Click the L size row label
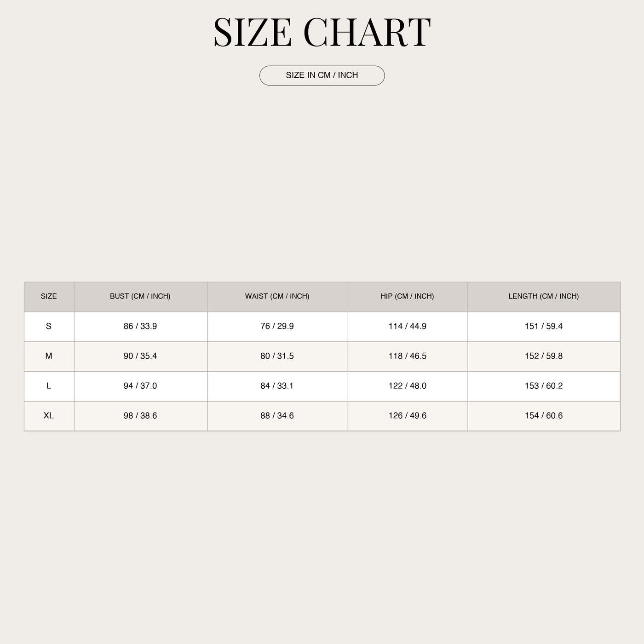Screen dimensions: 644x644 49,386
